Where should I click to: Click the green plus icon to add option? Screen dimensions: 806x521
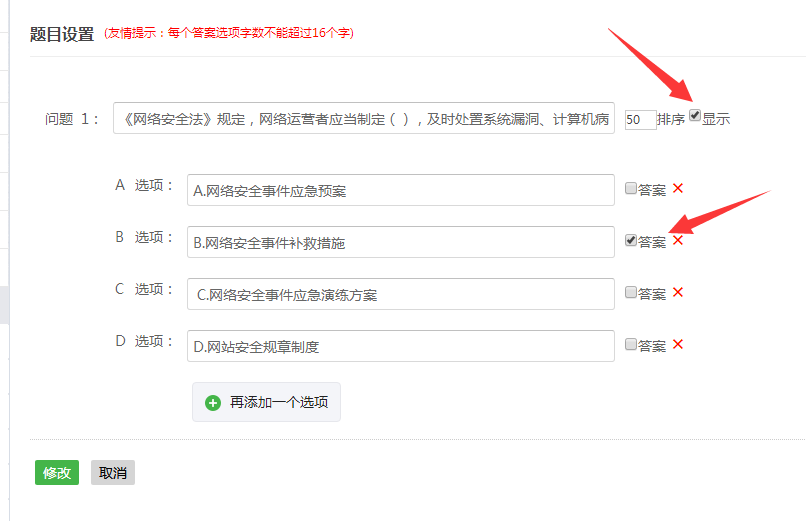pyautogui.click(x=213, y=403)
